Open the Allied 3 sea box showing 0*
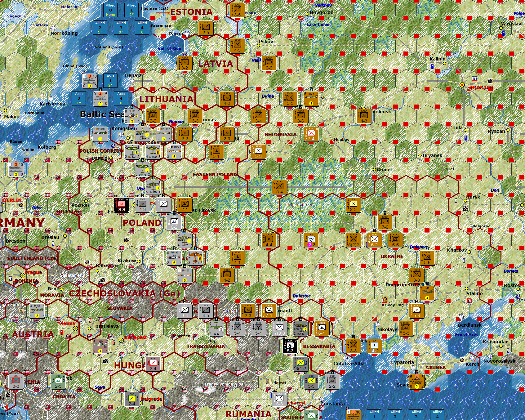525x420 pixels. click(121, 28)
